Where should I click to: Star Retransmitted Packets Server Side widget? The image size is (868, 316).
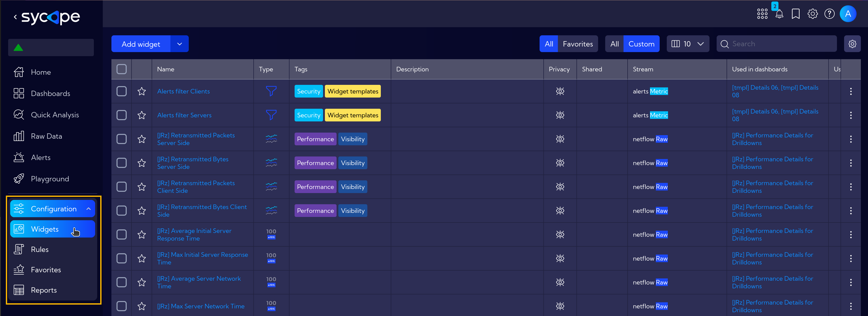click(141, 139)
